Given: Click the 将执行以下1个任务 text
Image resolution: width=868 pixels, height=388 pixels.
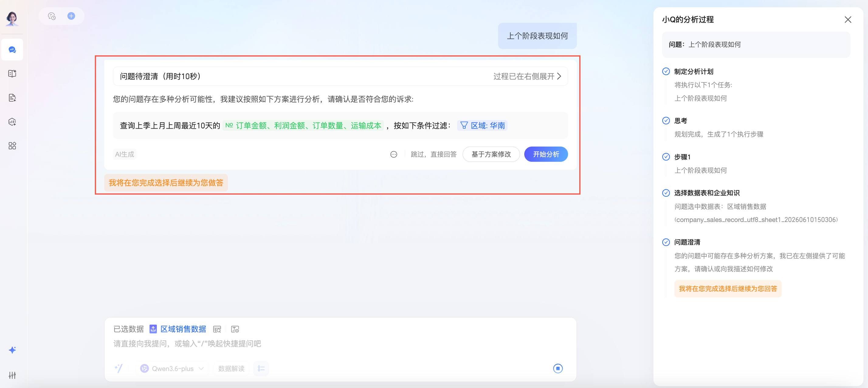Looking at the screenshot, I should (x=703, y=85).
